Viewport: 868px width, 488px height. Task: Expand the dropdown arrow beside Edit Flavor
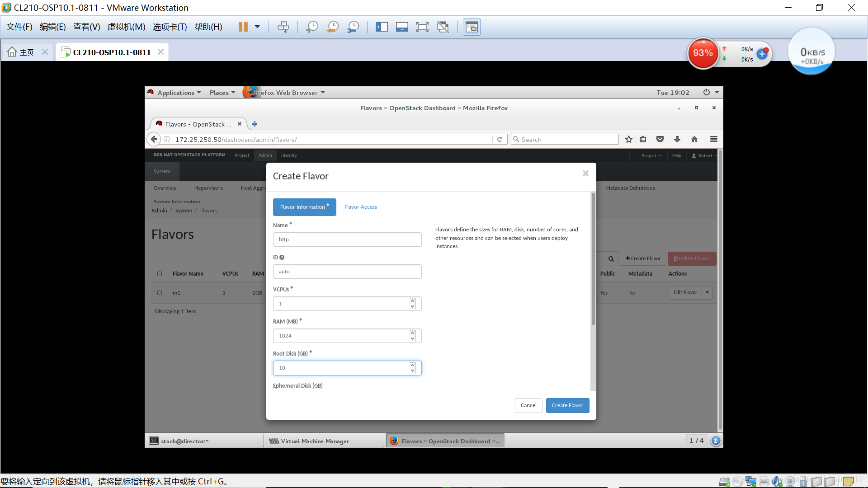pos(707,292)
